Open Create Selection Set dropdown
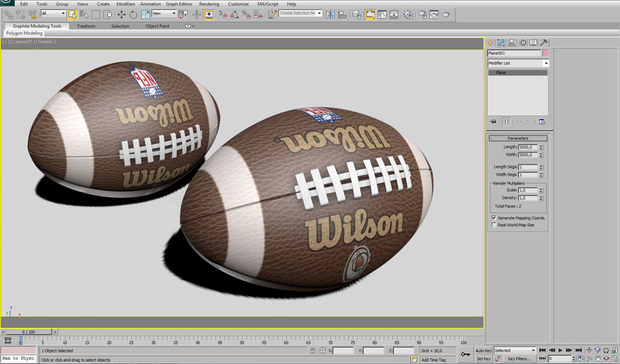620x364 pixels. pos(300,13)
